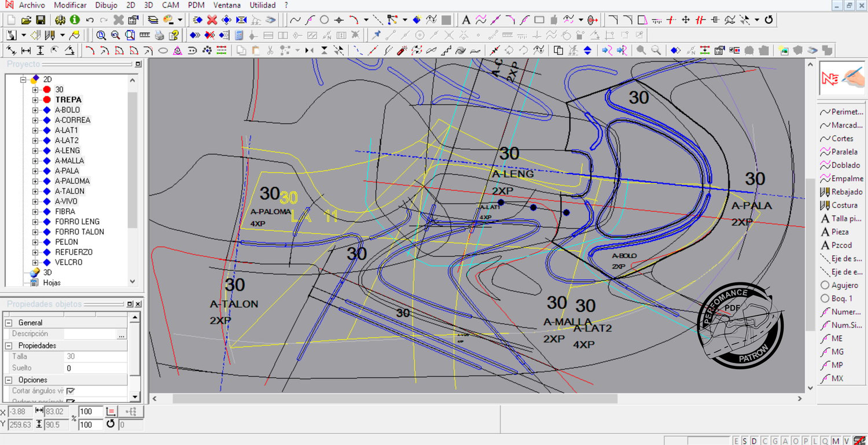868x445 pixels.
Task: Select A-PALOMA piece in project tree
Action: click(72, 181)
